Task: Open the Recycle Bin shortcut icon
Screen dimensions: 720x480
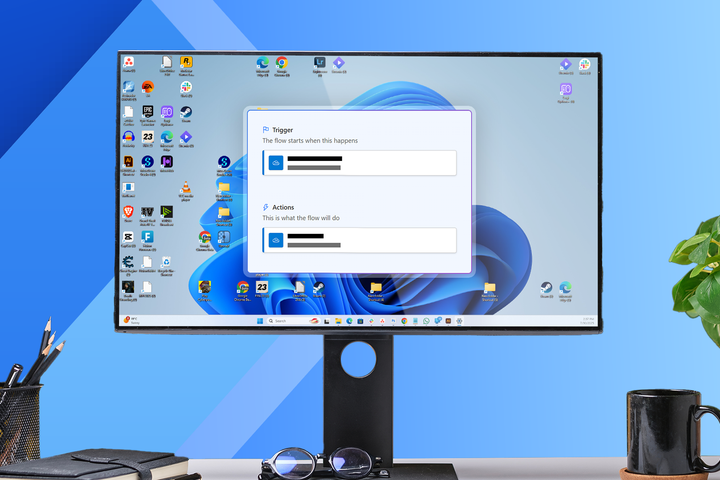Action: coord(166,262)
